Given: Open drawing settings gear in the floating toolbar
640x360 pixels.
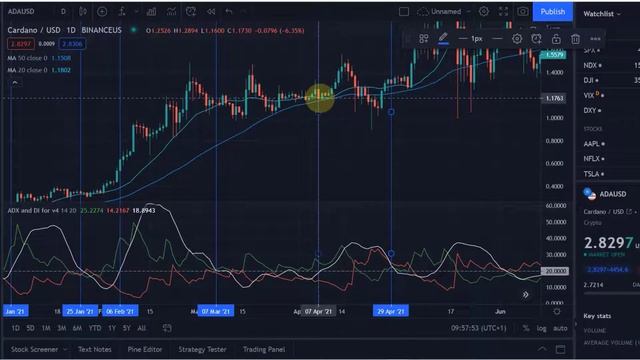Looking at the screenshot, I should [517, 39].
